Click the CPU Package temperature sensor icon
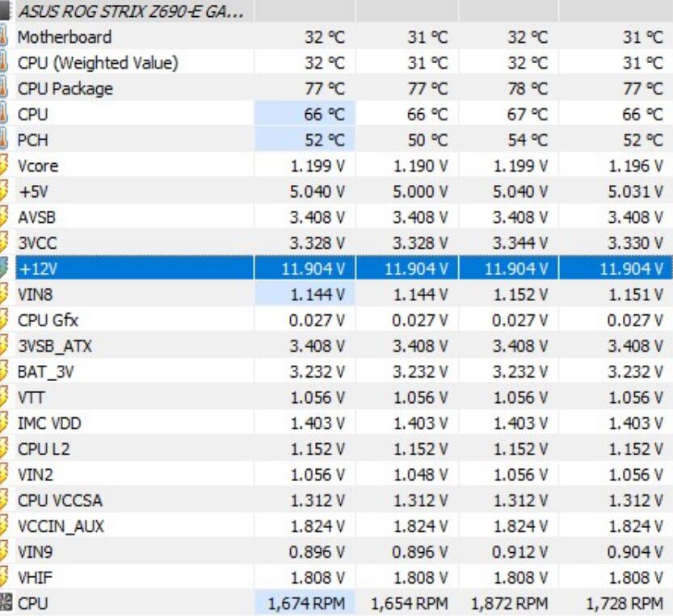Image resolution: width=673 pixels, height=616 pixels. [6, 88]
